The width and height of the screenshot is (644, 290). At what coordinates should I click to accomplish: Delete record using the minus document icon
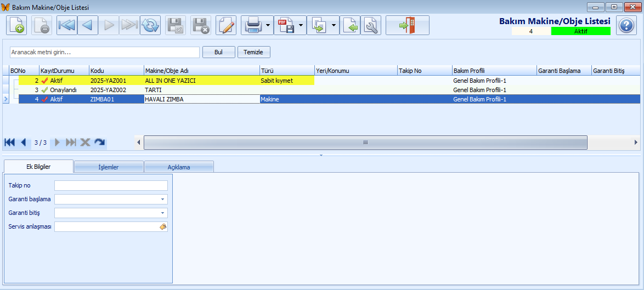click(42, 25)
